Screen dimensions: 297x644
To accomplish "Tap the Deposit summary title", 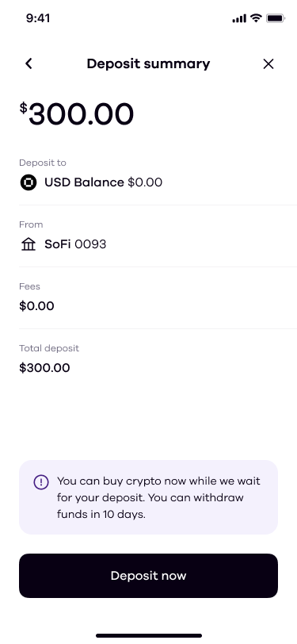I will pyautogui.click(x=149, y=63).
